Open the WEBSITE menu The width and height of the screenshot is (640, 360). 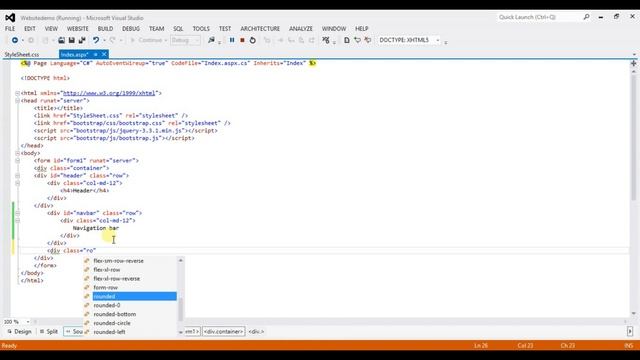pyautogui.click(x=78, y=29)
